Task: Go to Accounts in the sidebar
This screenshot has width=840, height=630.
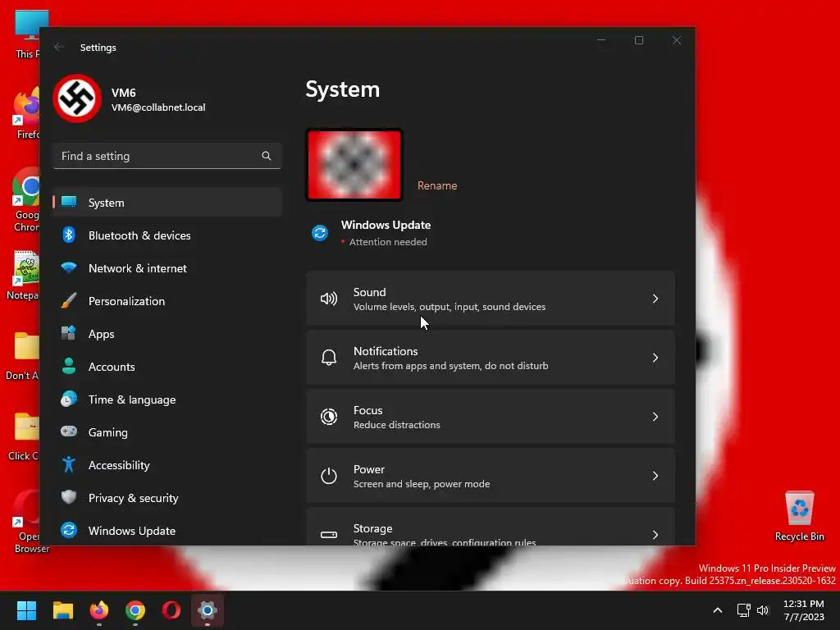Action: (167, 367)
